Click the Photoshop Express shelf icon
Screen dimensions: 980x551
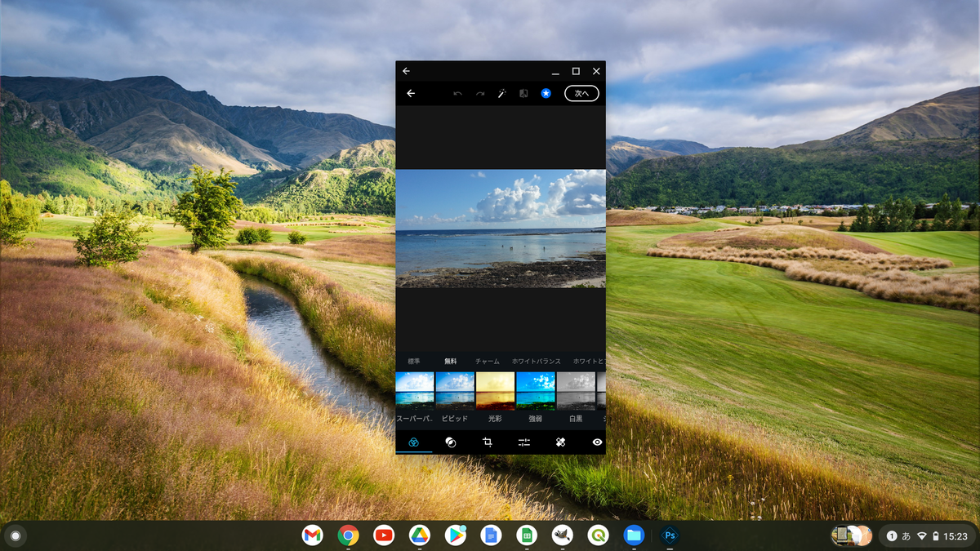coord(670,535)
